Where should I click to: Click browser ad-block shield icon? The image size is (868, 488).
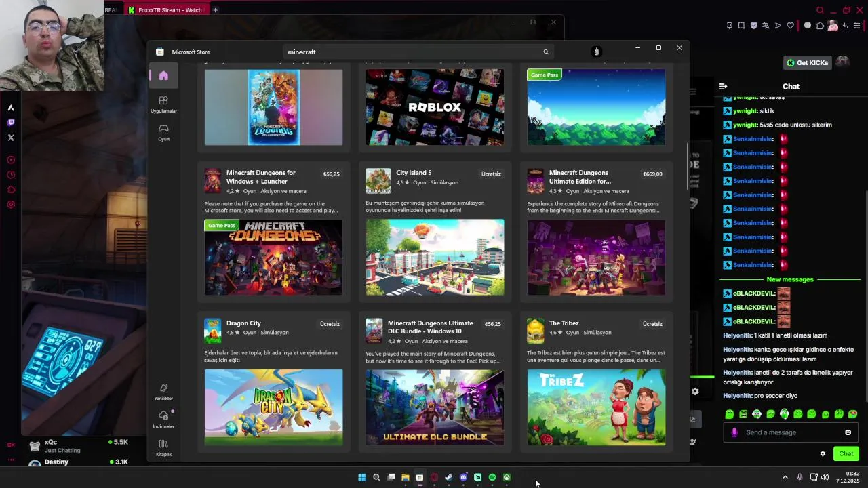pyautogui.click(x=753, y=26)
